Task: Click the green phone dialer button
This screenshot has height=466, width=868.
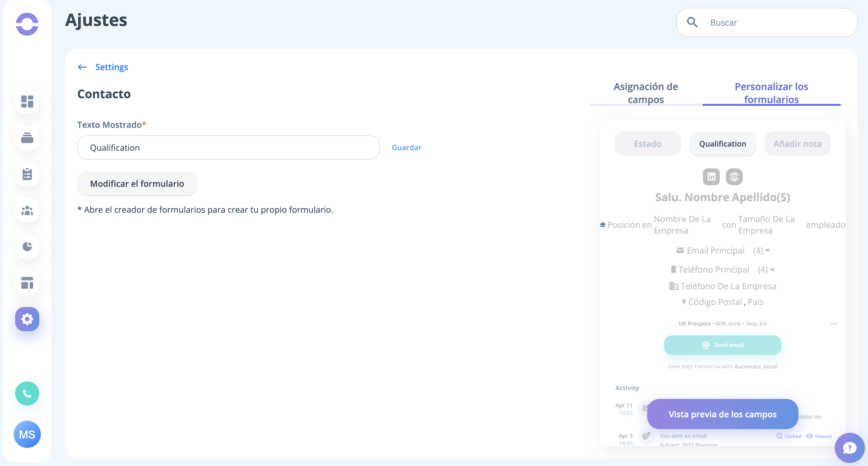Action: click(x=27, y=393)
